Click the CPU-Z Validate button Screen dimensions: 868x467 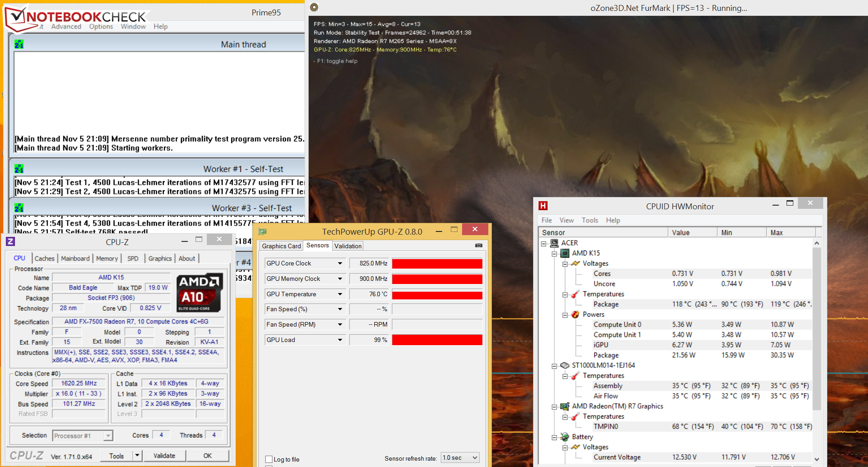[164, 456]
